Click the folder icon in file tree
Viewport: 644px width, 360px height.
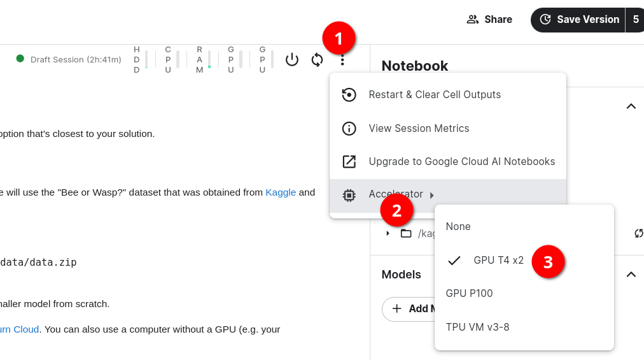[x=406, y=233]
